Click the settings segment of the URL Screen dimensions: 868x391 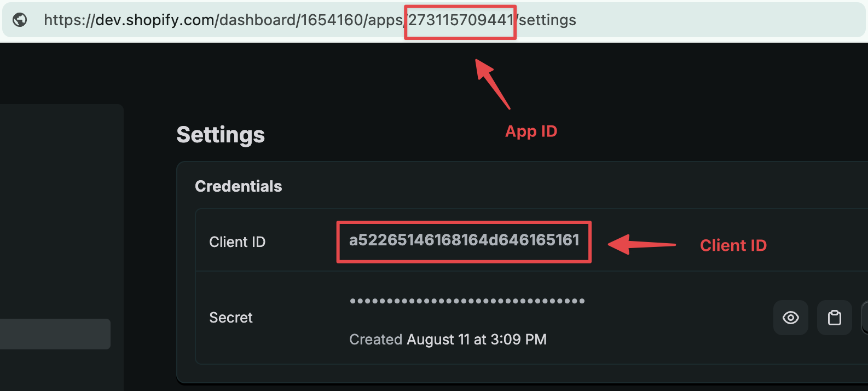[x=546, y=20]
